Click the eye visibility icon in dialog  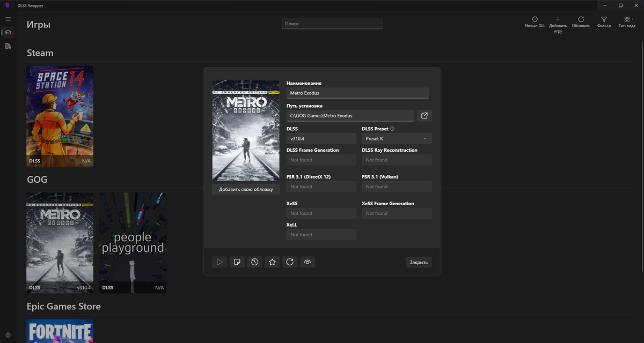click(x=308, y=262)
